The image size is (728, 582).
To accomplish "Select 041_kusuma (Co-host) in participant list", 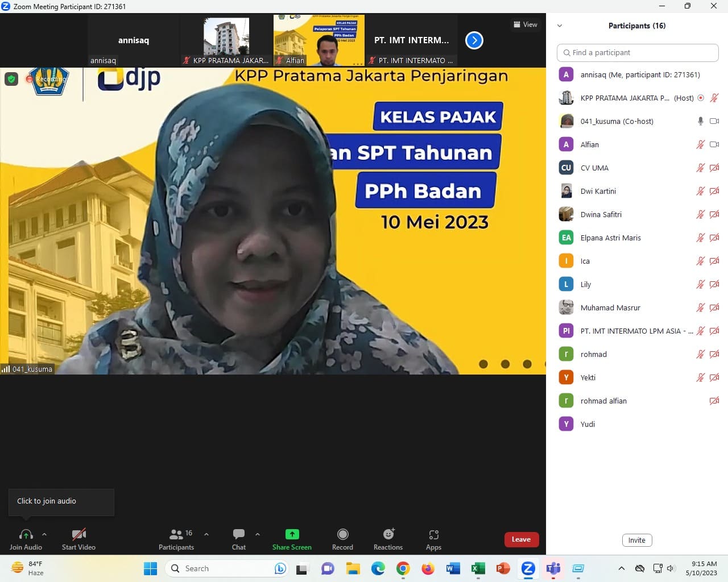I will (617, 121).
